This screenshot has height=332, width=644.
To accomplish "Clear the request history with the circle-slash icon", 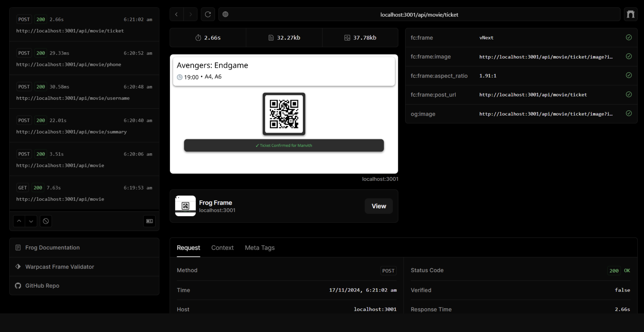I will coord(46,221).
